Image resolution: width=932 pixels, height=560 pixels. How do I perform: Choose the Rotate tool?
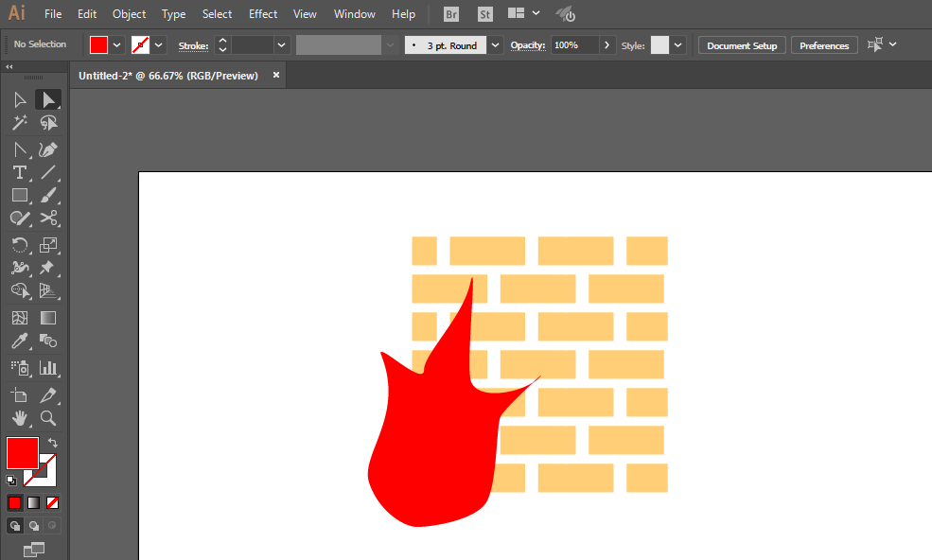coord(20,245)
